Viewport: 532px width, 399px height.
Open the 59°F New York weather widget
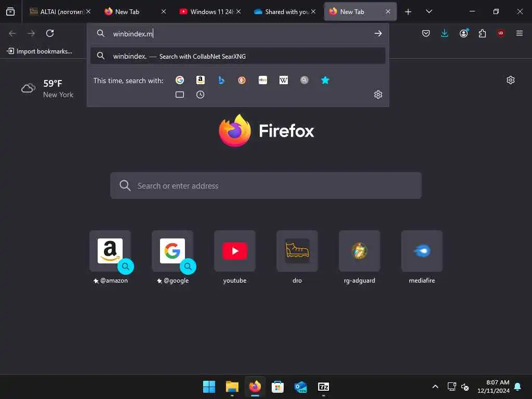point(47,89)
